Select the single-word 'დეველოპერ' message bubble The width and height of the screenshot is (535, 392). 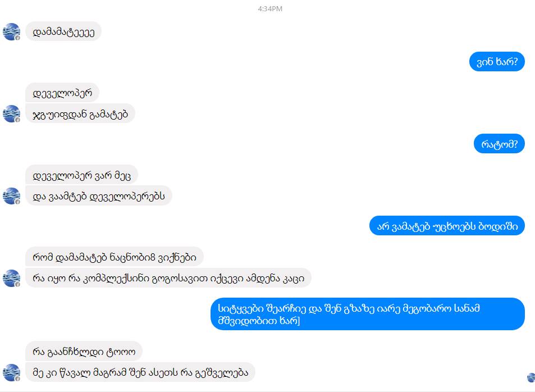coord(62,93)
